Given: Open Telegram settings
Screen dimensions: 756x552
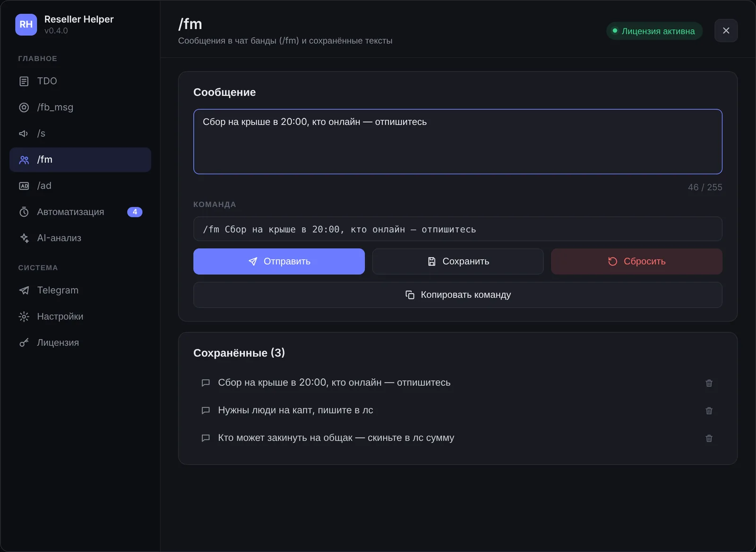Looking at the screenshot, I should pyautogui.click(x=80, y=290).
